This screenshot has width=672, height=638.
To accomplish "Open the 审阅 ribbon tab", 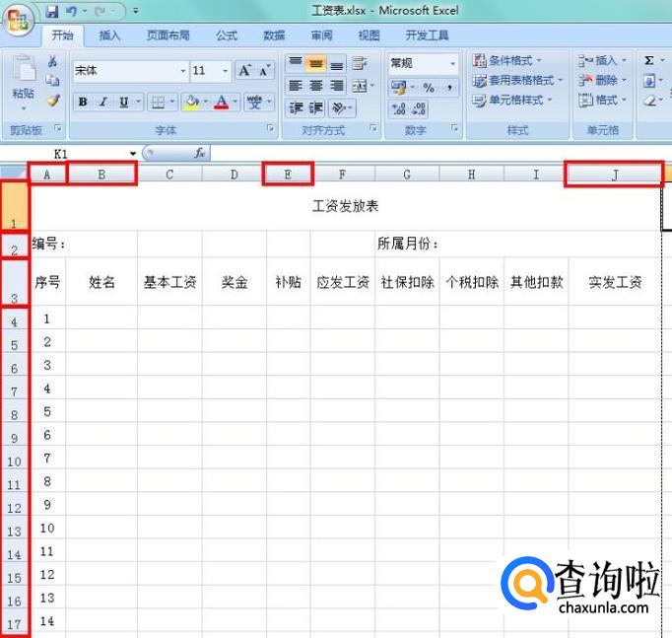I will [321, 35].
